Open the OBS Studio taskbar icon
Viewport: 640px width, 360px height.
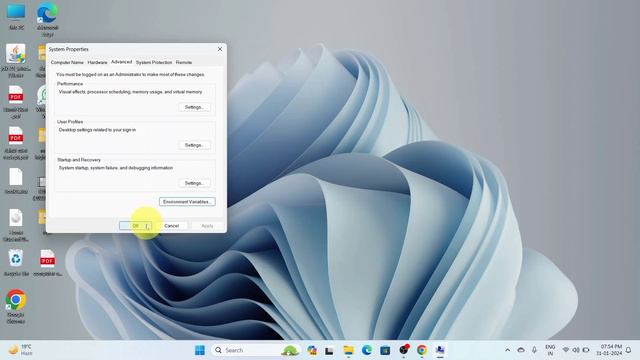(x=404, y=350)
